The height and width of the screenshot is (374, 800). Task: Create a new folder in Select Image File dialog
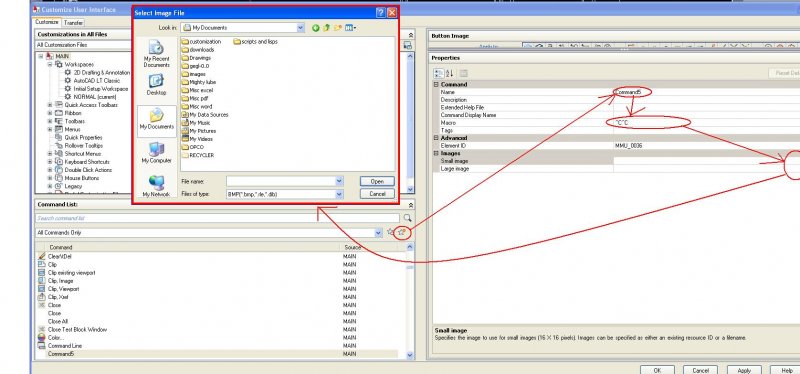(338, 28)
